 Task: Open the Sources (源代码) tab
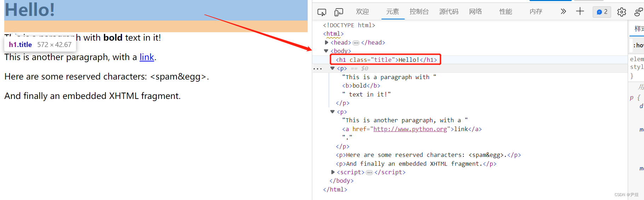coord(449,12)
